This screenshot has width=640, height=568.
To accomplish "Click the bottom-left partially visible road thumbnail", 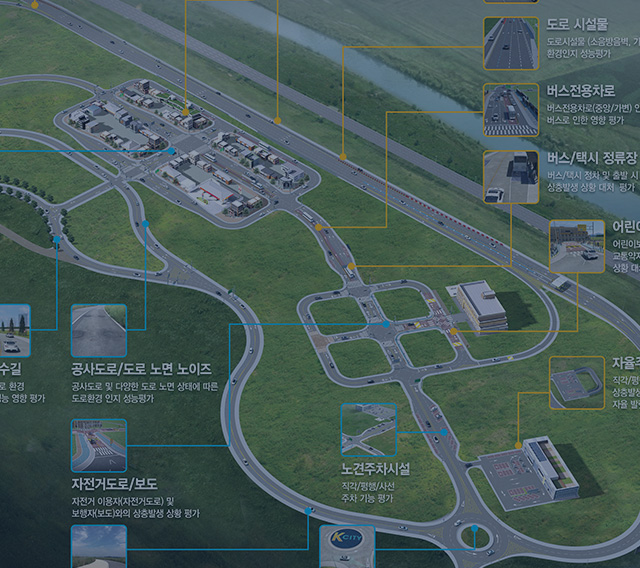I will coord(98,547).
